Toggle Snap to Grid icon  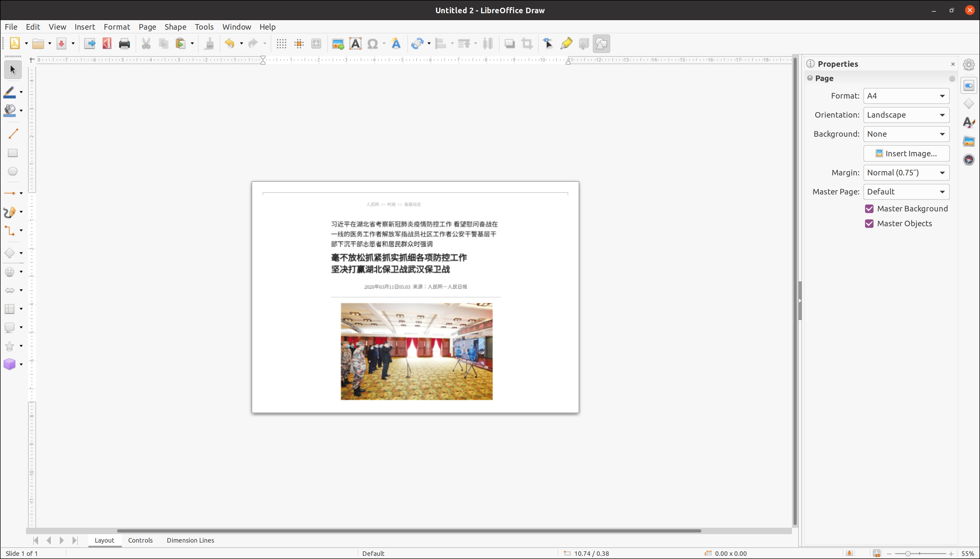tap(299, 43)
